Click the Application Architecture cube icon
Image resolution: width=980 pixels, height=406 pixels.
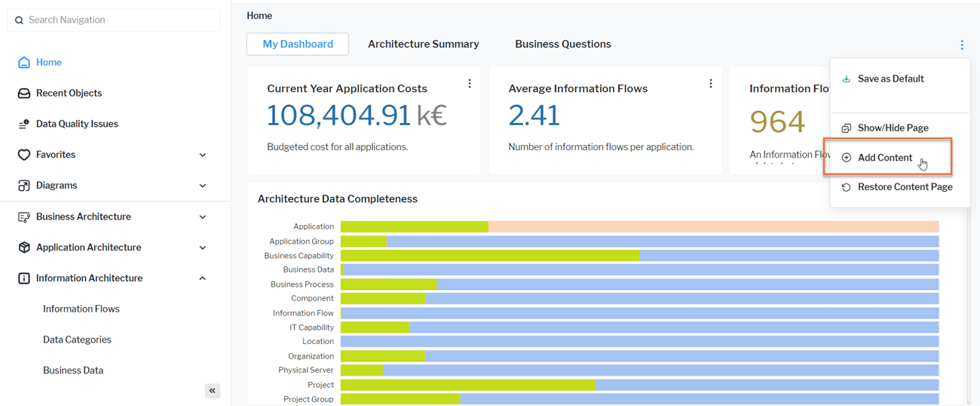coord(24,248)
